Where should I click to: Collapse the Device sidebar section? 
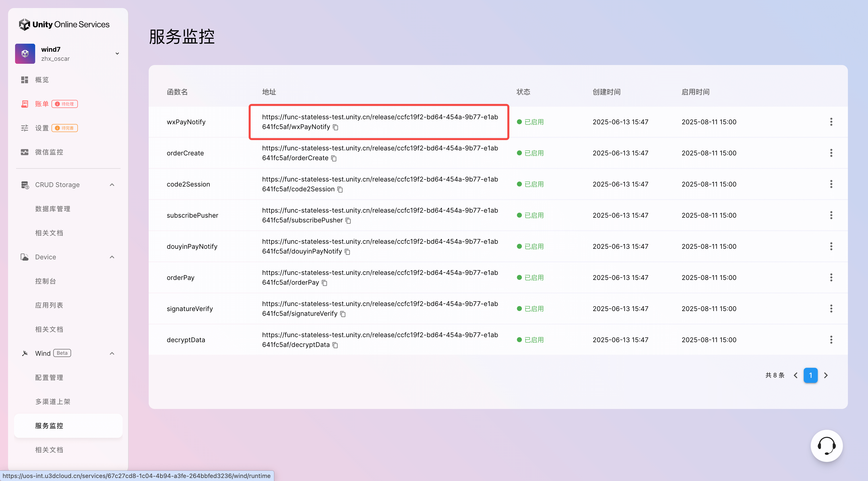pos(112,257)
